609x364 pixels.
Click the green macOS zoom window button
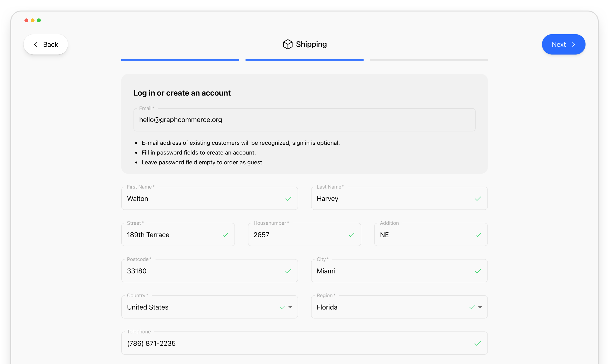(39, 20)
